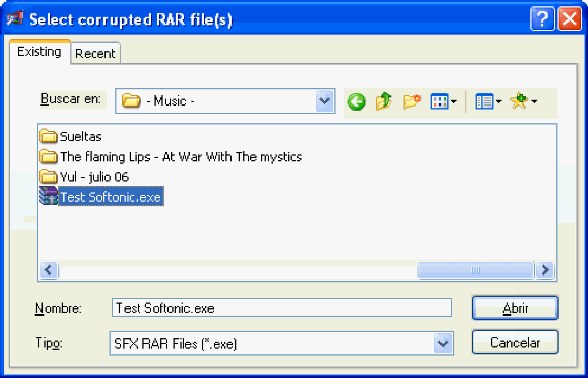Expand the Buscar en folder dropdown

coord(325,101)
